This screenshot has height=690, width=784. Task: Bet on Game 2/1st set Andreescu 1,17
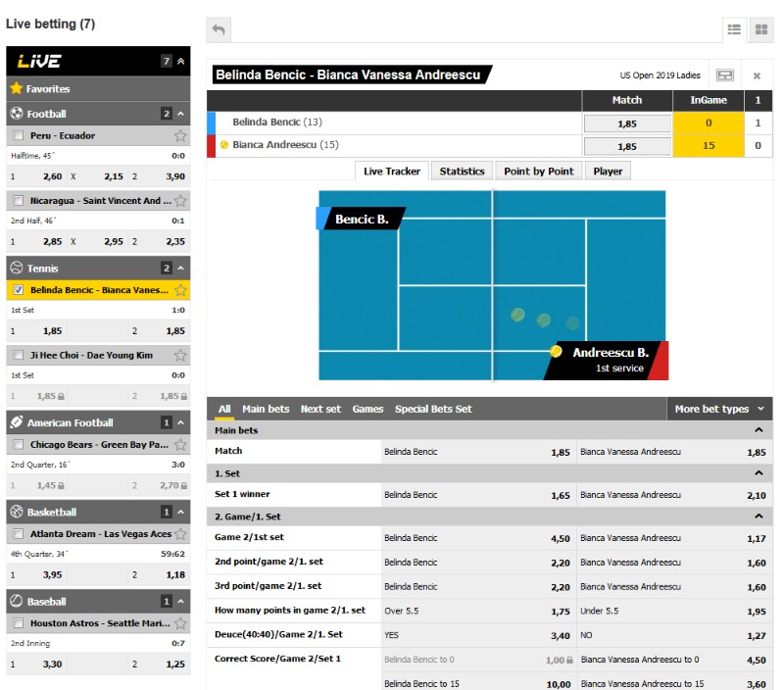pyautogui.click(x=673, y=538)
